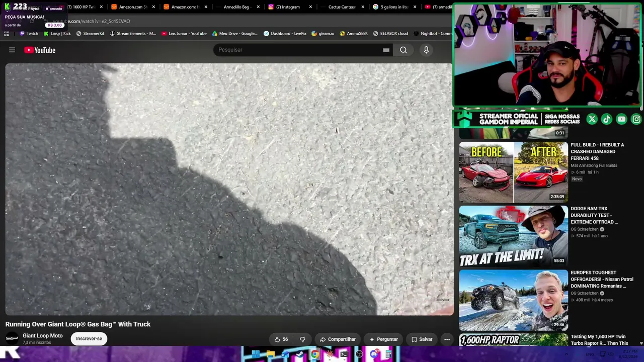644x362 pixels.
Task: Open the AmmoSEEK bookmark
Action: click(x=354, y=34)
